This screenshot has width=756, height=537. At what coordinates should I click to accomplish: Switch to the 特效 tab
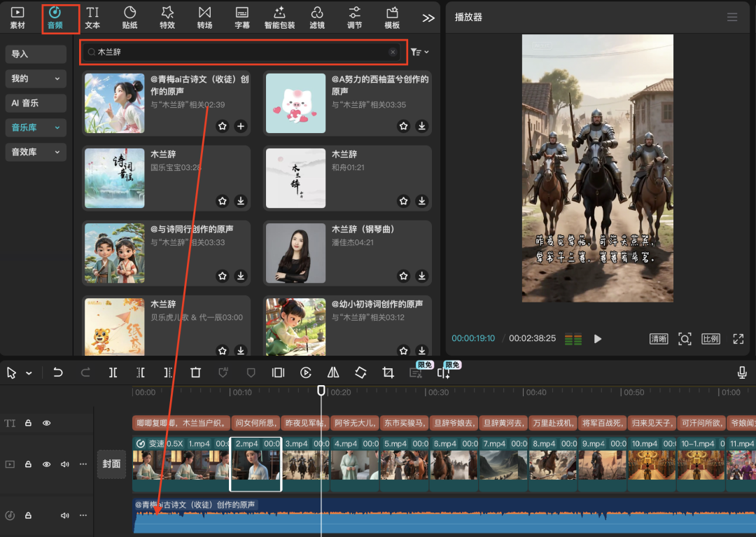167,18
